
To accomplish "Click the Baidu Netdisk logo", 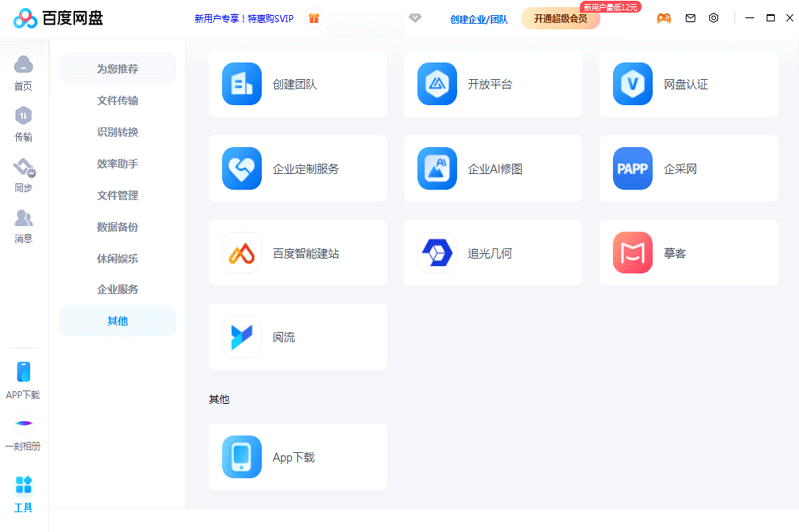I will [x=25, y=18].
